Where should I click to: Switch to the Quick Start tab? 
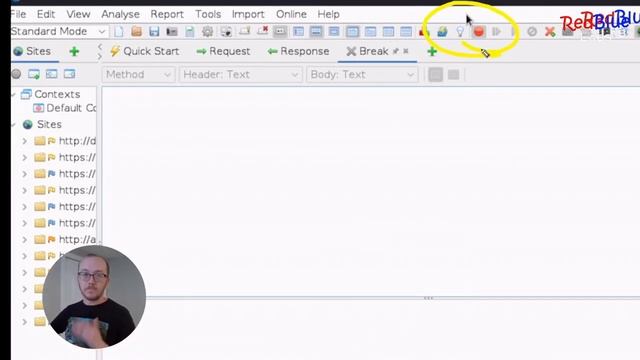(x=144, y=51)
